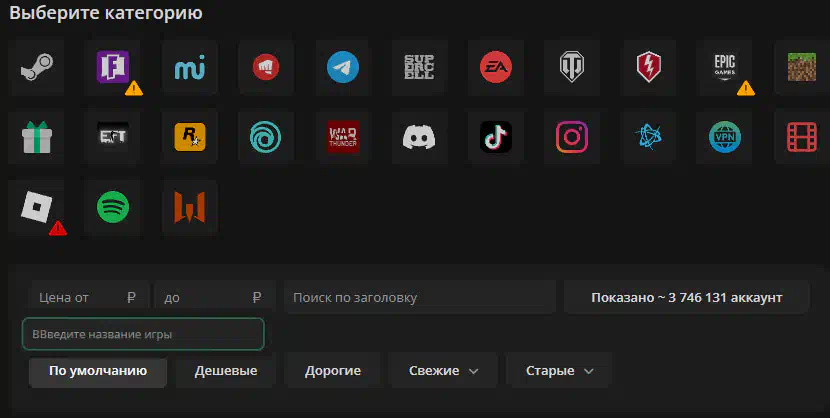Choose the World of Tanks icon
830x418 pixels.
coord(572,67)
